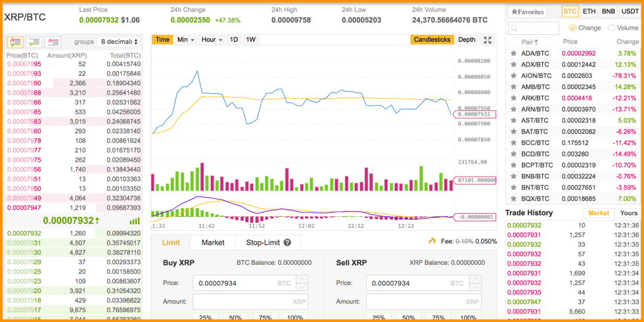
Task: Star the BCD/BTC pair
Action: click(x=513, y=154)
